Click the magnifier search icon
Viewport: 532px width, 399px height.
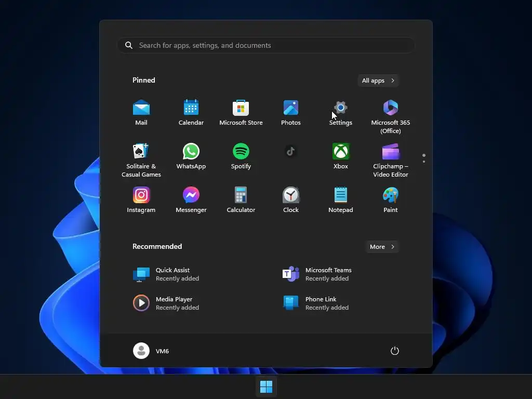click(129, 45)
